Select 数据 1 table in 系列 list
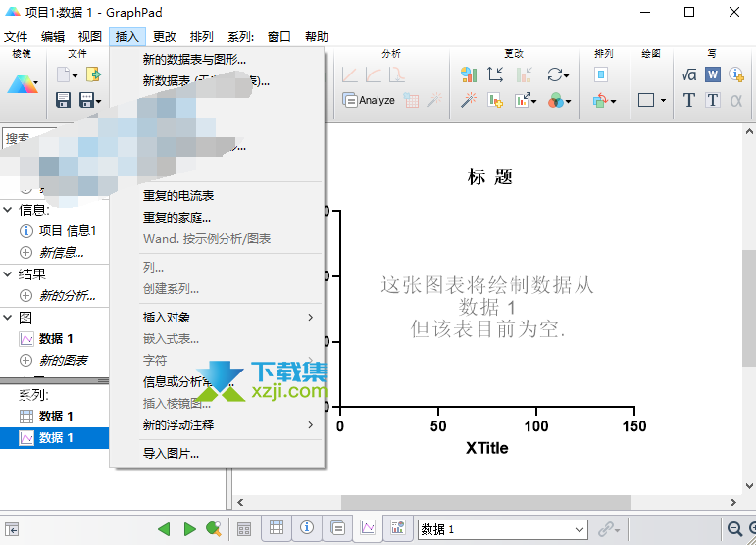 coord(55,417)
